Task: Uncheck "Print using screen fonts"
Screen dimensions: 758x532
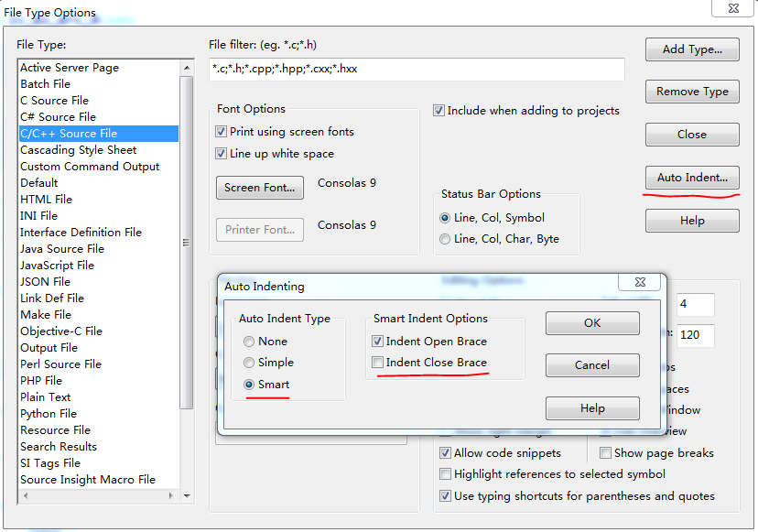Action: [x=221, y=132]
